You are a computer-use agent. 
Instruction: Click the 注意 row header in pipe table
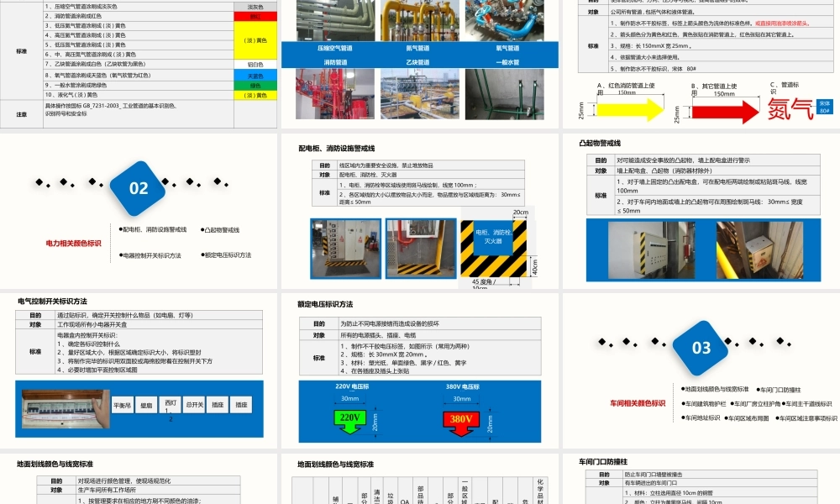click(22, 114)
